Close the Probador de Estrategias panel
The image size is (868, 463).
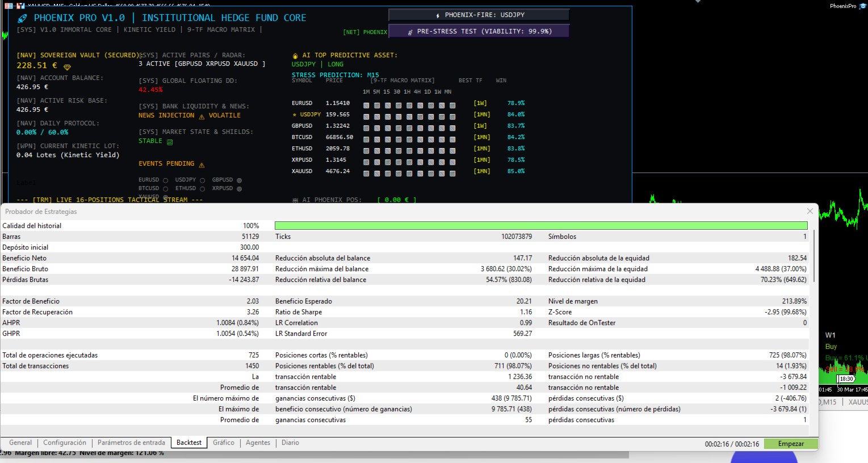(x=810, y=211)
